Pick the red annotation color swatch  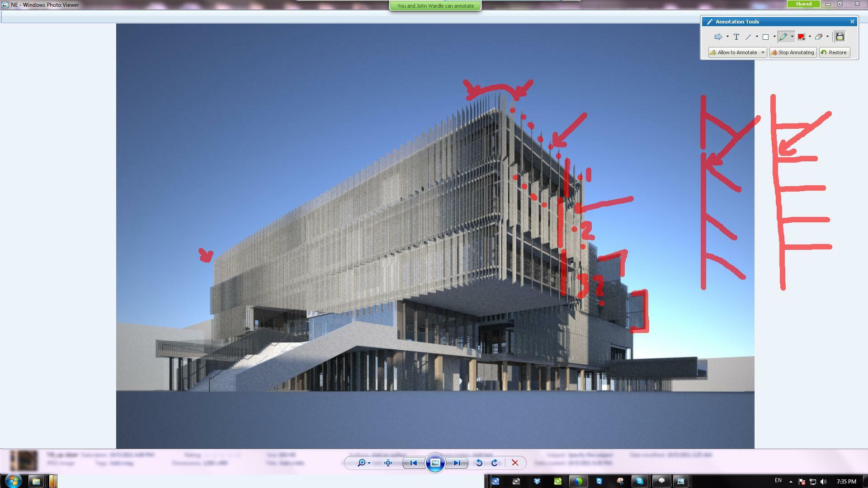click(x=801, y=37)
